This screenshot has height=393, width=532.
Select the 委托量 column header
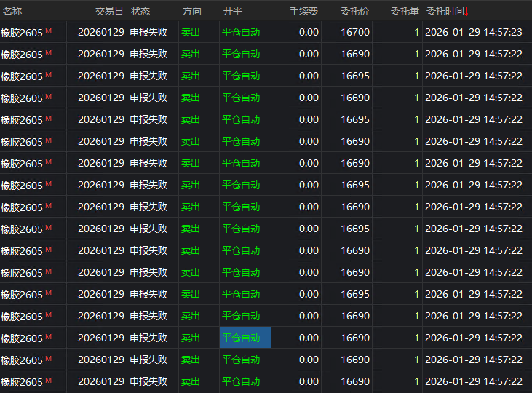click(404, 12)
